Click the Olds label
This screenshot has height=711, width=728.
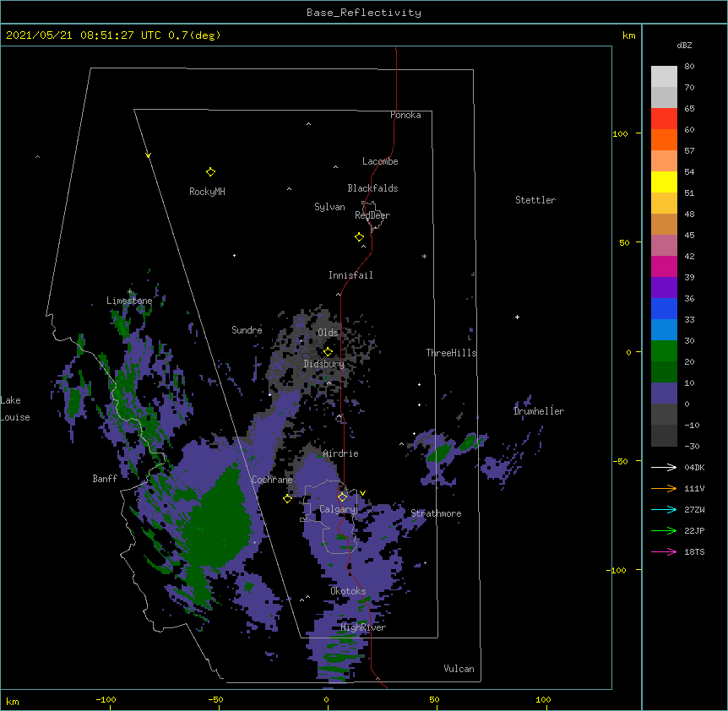coord(328,333)
